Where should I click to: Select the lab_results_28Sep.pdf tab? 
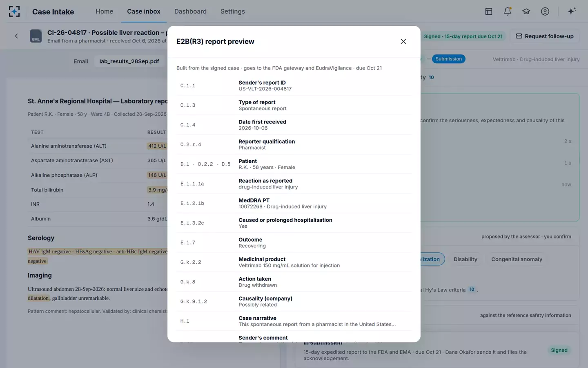(129, 61)
